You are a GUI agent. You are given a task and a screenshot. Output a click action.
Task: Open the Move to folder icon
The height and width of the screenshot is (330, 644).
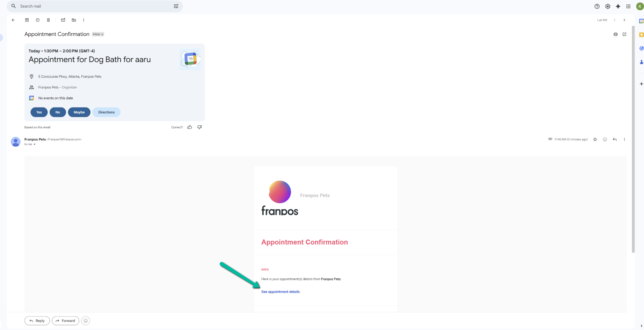tap(74, 20)
